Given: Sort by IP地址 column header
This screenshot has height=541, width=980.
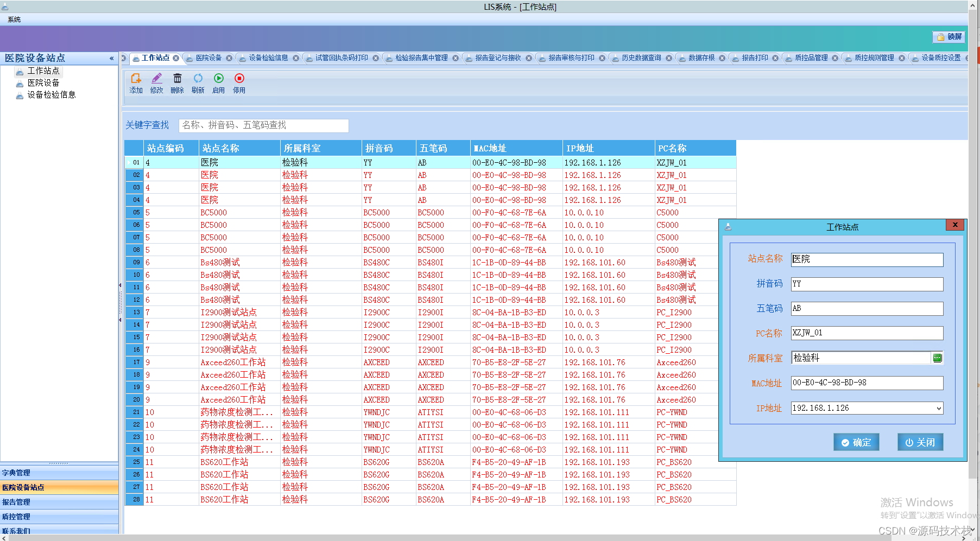Looking at the screenshot, I should (609, 148).
